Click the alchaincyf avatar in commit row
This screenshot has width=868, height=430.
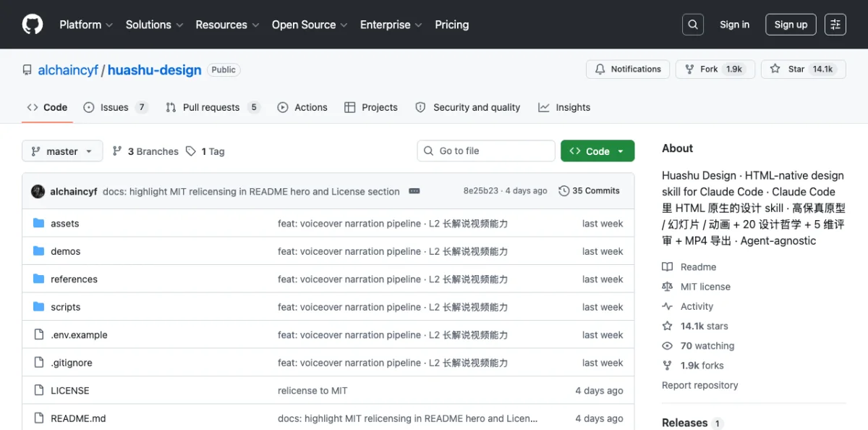[38, 192]
